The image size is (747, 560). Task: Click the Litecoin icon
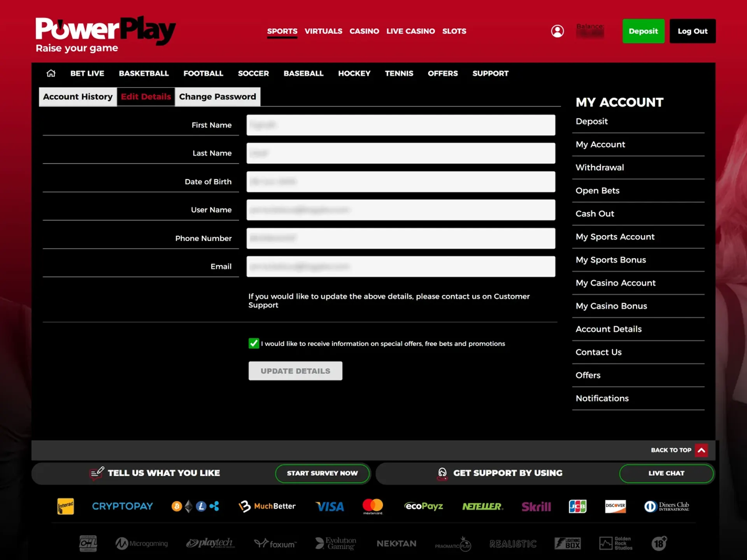(x=201, y=506)
